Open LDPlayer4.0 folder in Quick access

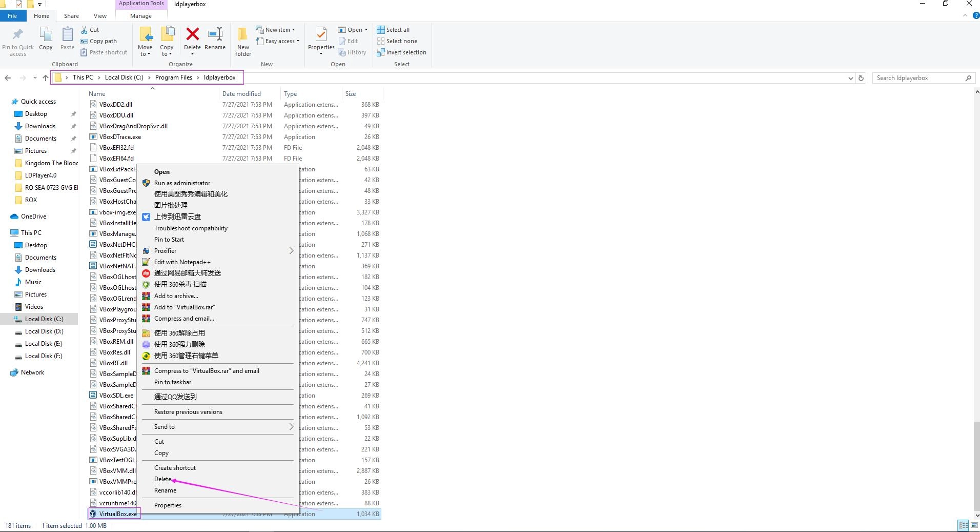coord(40,175)
